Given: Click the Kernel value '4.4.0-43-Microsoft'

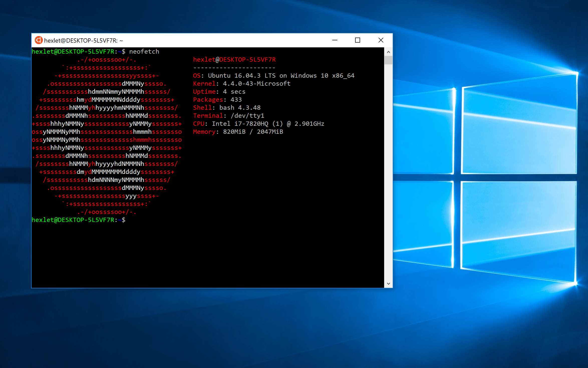Looking at the screenshot, I should (257, 84).
